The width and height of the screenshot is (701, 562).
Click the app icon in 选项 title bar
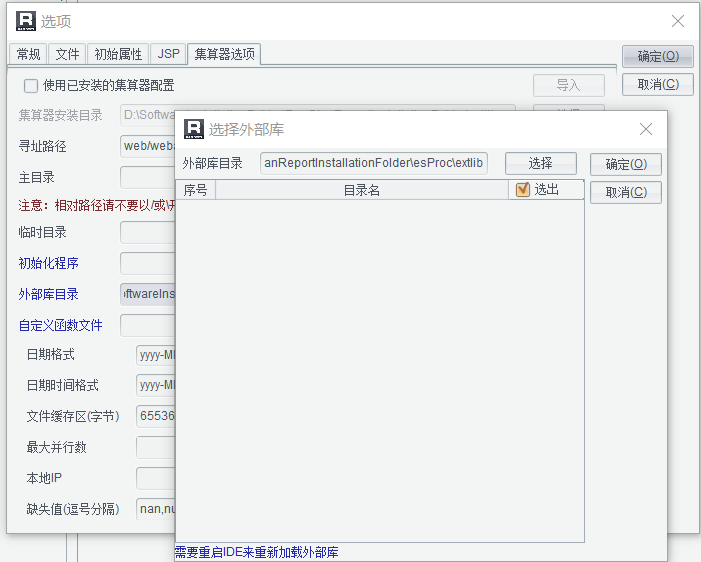pos(26,21)
